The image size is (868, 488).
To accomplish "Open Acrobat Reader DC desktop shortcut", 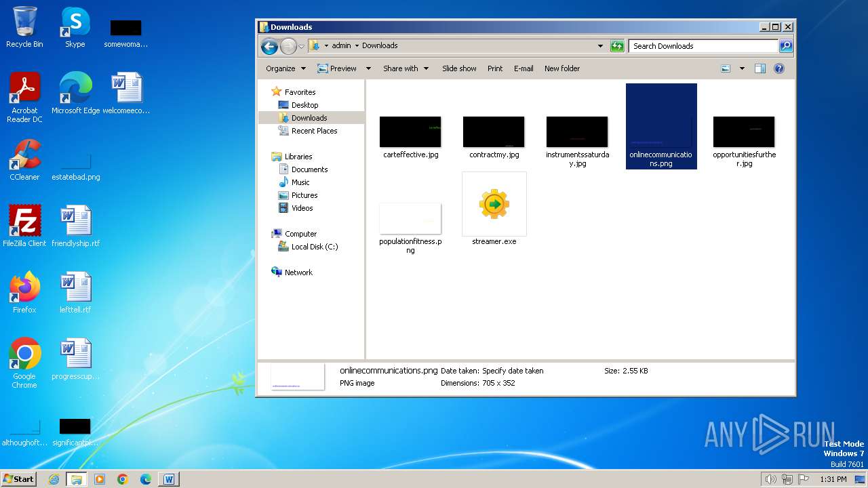I will 24,98.
